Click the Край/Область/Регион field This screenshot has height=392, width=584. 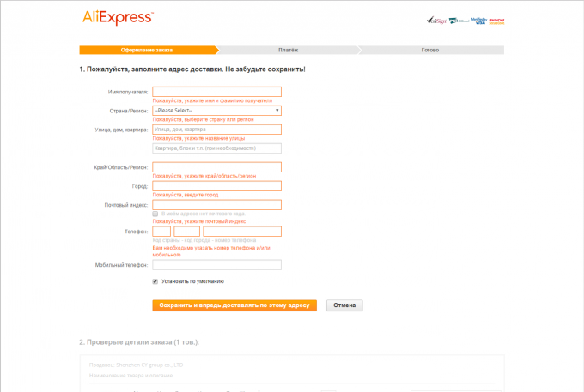point(216,167)
